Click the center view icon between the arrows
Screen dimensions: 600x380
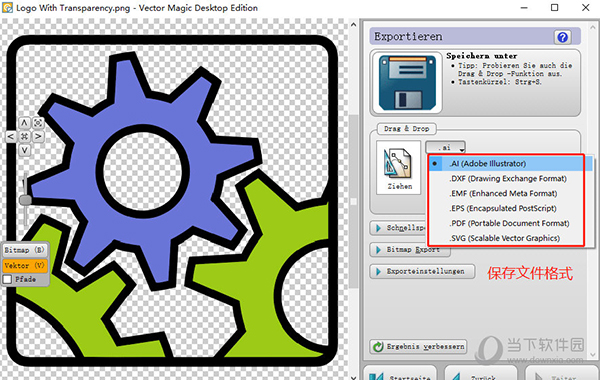(24, 136)
